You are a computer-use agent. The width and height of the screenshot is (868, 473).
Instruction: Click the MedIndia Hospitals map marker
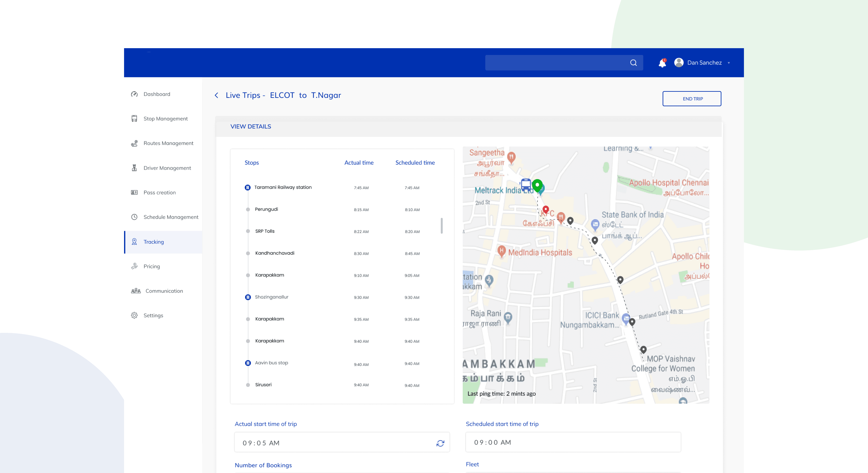(501, 251)
